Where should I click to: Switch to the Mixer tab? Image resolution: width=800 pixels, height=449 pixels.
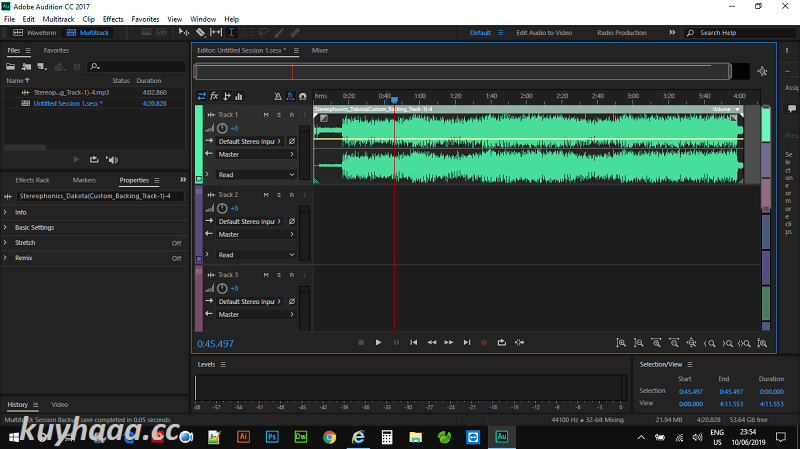(x=320, y=51)
